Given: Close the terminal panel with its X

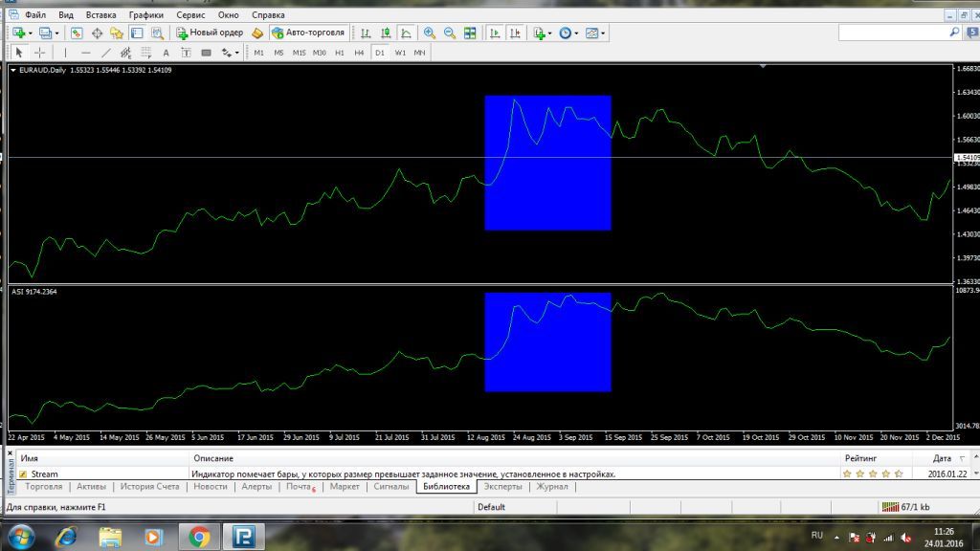Looking at the screenshot, I should (10, 452).
